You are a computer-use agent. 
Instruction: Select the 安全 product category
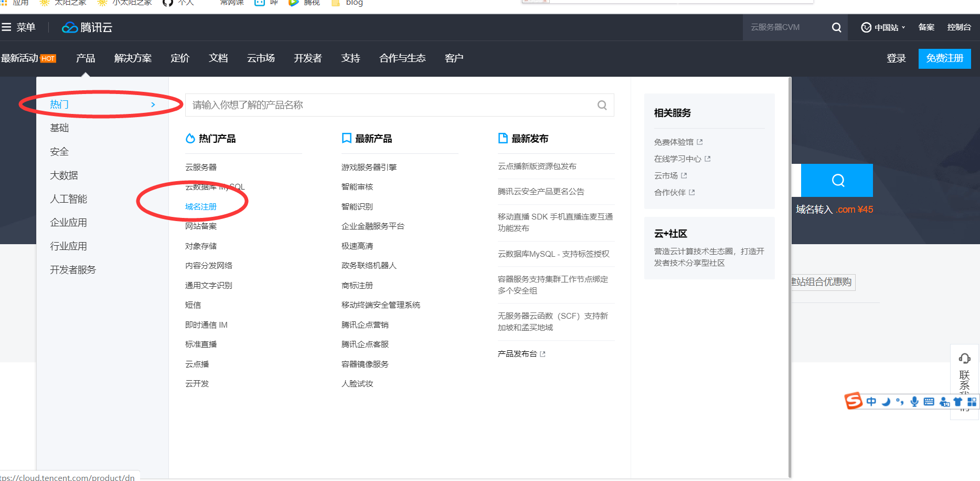click(x=59, y=151)
